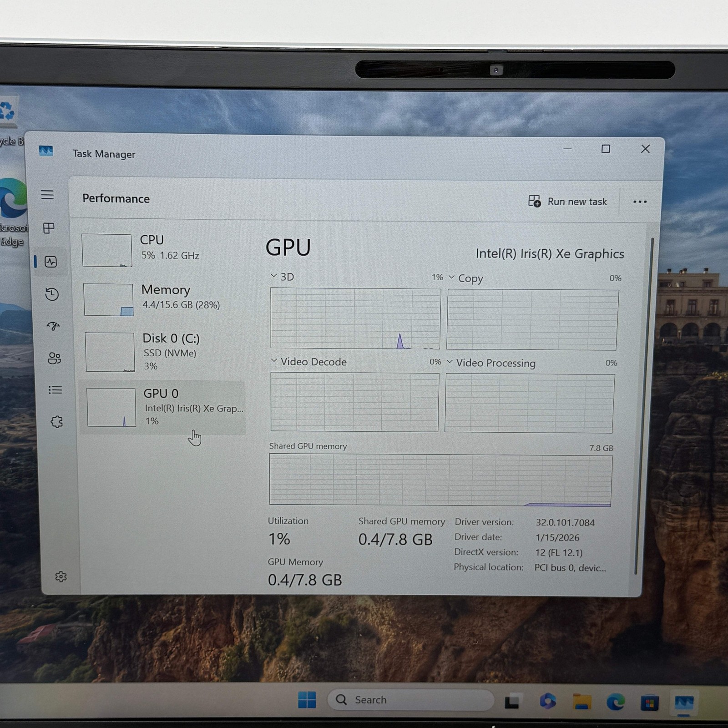Click the Utilization 1% value
Image resolution: width=728 pixels, height=728 pixels.
[279, 539]
